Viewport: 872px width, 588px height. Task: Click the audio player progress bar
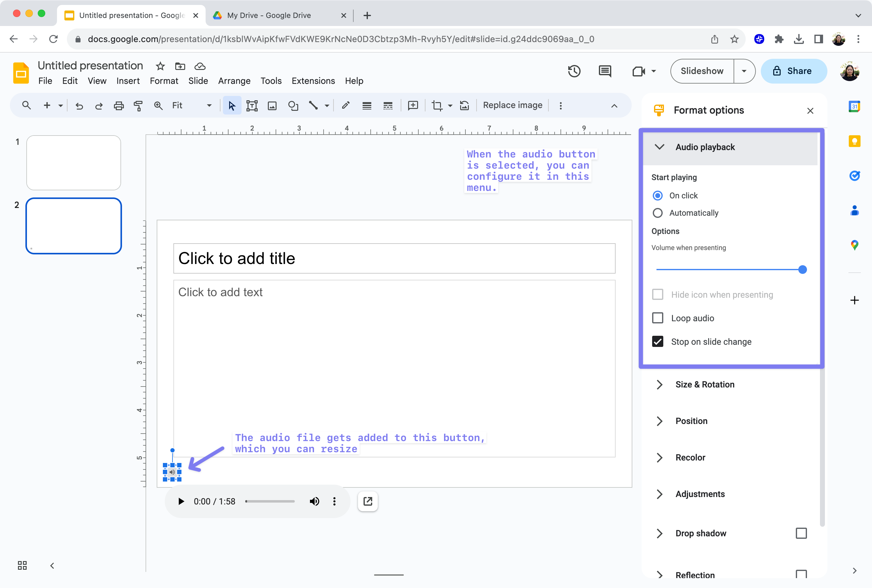(x=270, y=501)
